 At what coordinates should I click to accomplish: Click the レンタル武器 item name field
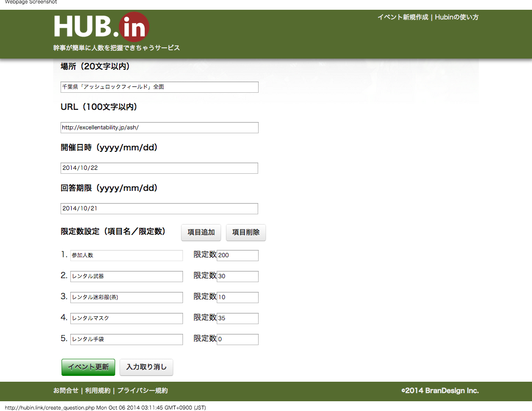click(x=126, y=276)
